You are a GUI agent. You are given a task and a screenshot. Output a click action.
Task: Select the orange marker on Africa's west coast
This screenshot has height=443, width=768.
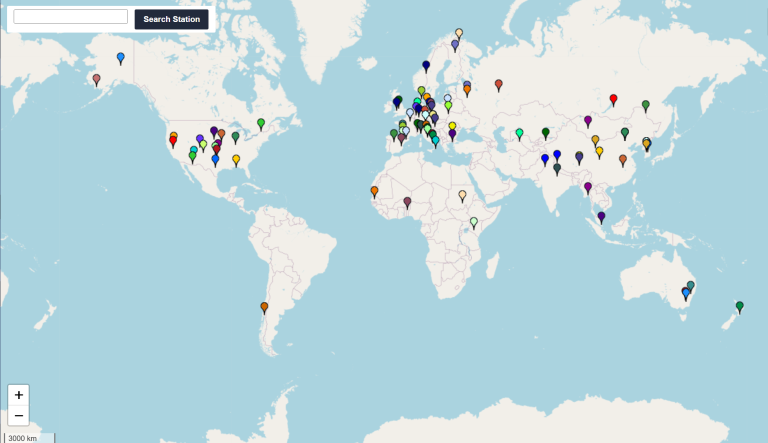coord(374,192)
